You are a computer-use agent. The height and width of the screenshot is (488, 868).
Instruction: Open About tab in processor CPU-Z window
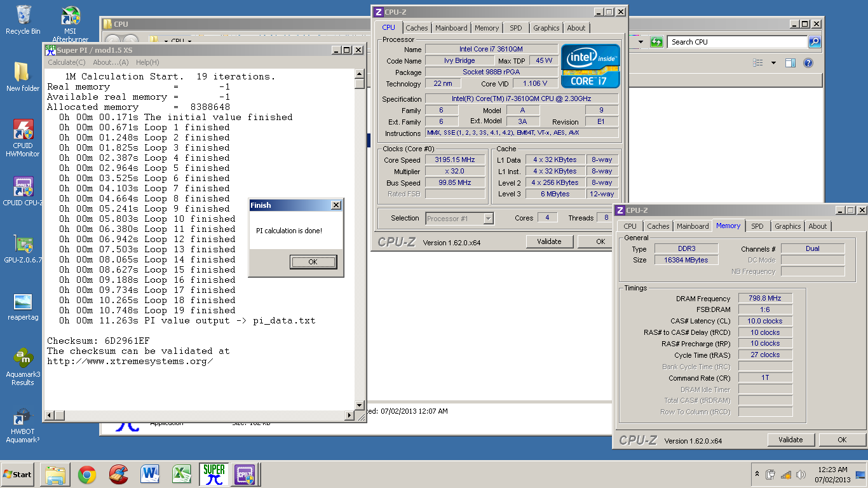(576, 28)
